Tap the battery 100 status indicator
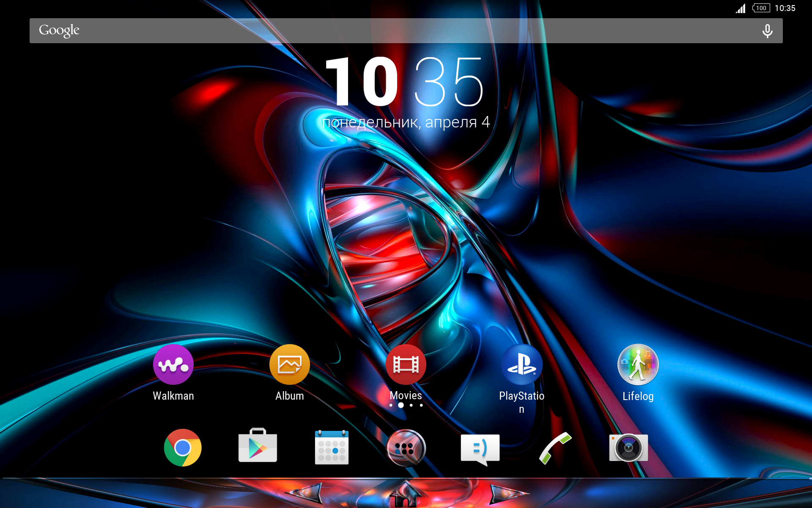 pyautogui.click(x=761, y=8)
